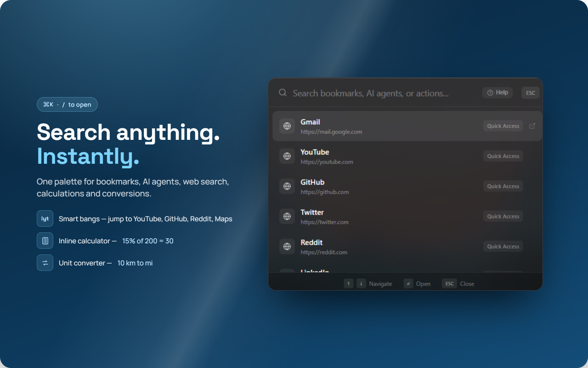
Task: Open the Help button in the palette
Action: tap(498, 92)
